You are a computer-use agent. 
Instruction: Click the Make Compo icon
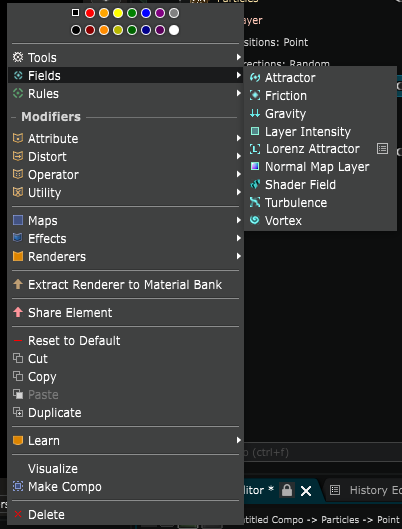point(18,486)
